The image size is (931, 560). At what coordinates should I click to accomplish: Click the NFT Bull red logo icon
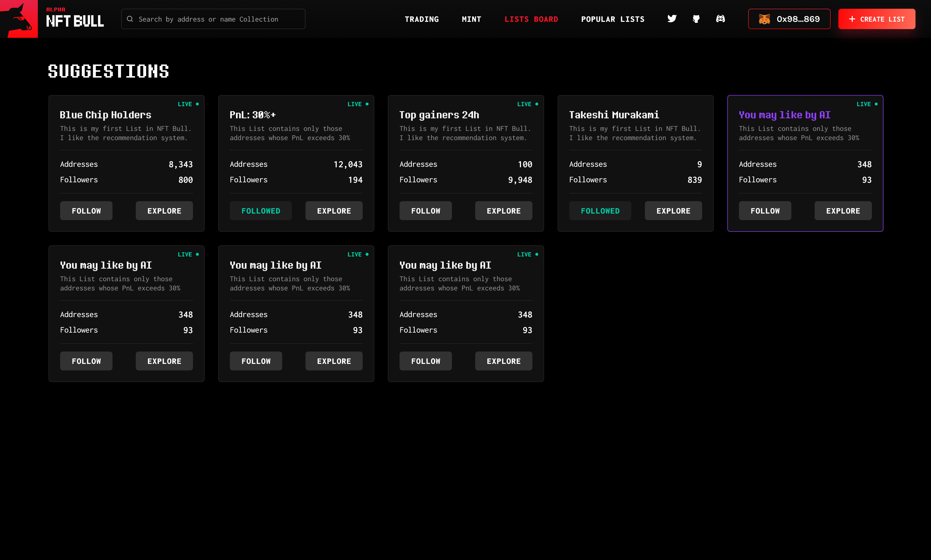[19, 19]
